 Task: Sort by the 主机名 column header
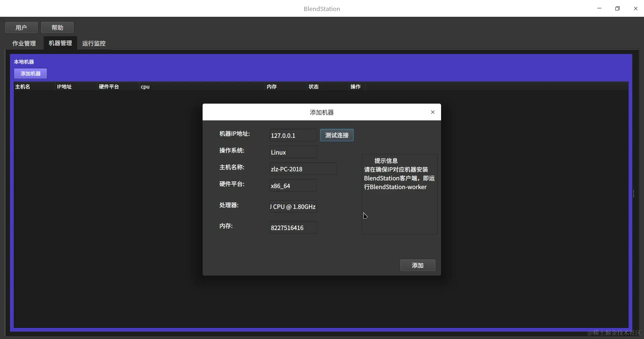[x=35, y=87]
